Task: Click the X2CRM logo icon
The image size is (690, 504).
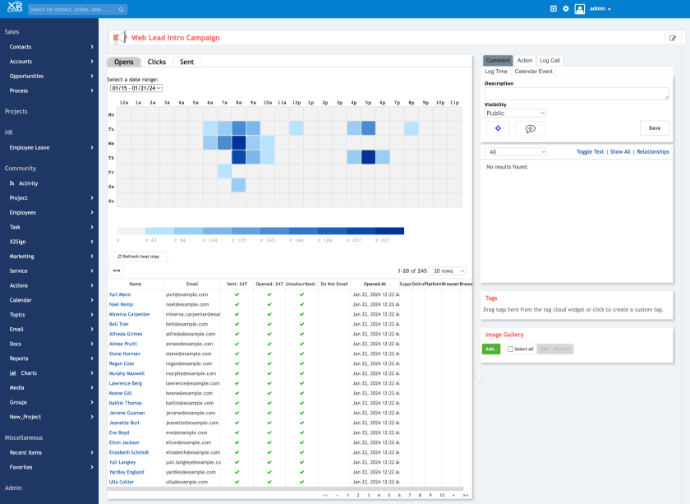Action: pyautogui.click(x=12, y=9)
